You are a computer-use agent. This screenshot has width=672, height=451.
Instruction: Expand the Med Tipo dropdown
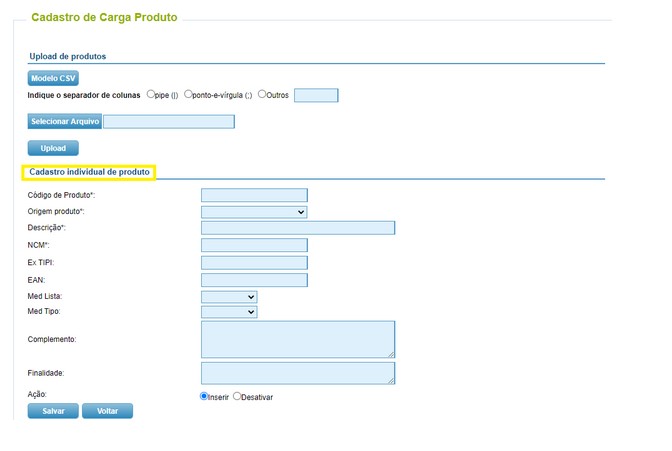click(229, 312)
